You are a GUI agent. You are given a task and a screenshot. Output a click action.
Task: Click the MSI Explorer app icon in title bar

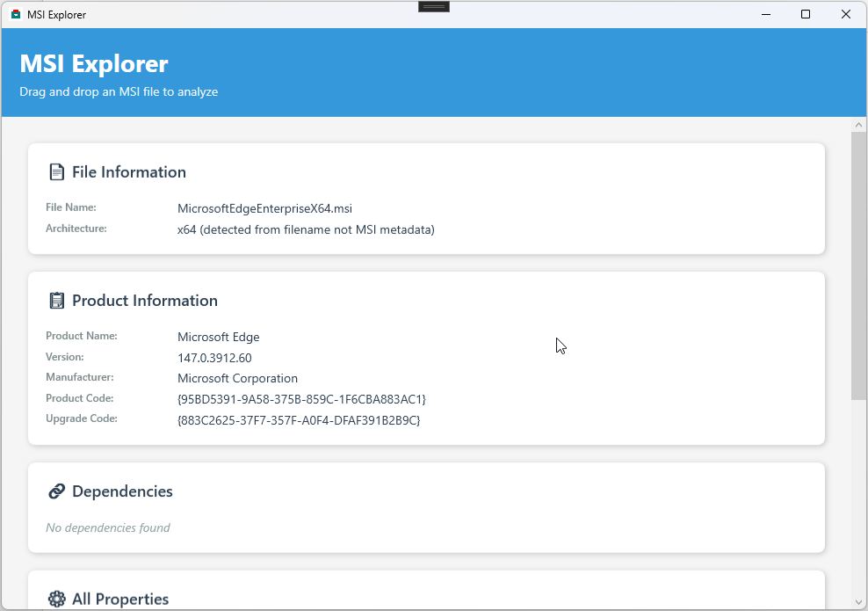click(16, 14)
